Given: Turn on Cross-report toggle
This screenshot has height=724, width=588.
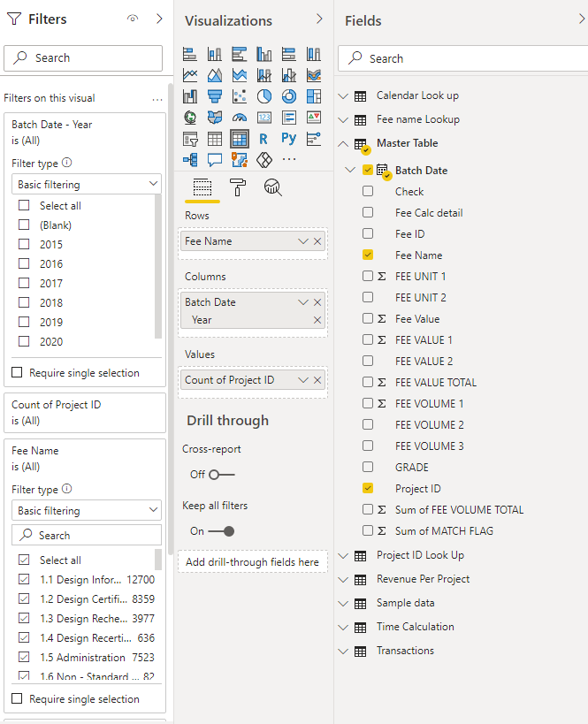Looking at the screenshot, I should point(222,475).
